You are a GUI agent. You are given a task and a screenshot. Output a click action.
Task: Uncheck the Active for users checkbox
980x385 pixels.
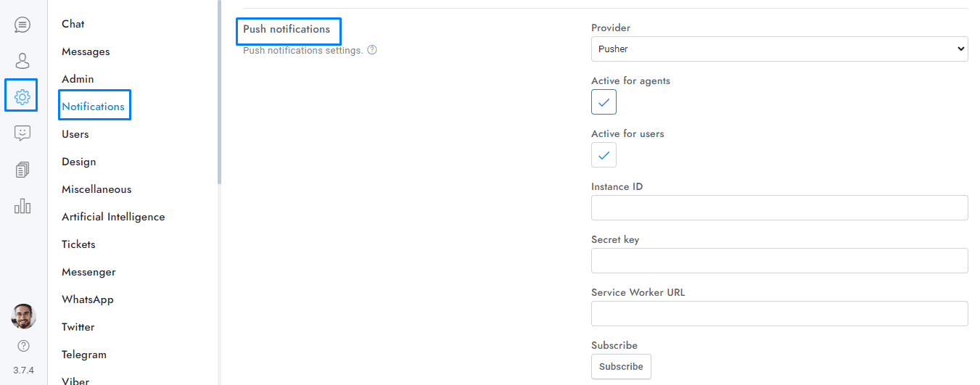(x=604, y=155)
